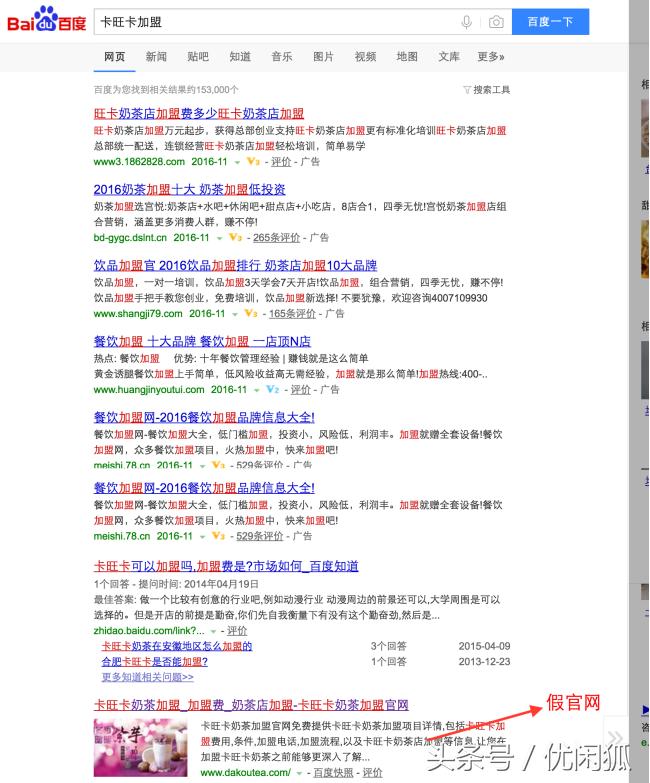
Task: Click the 3个回答 answer count
Action: (x=388, y=646)
